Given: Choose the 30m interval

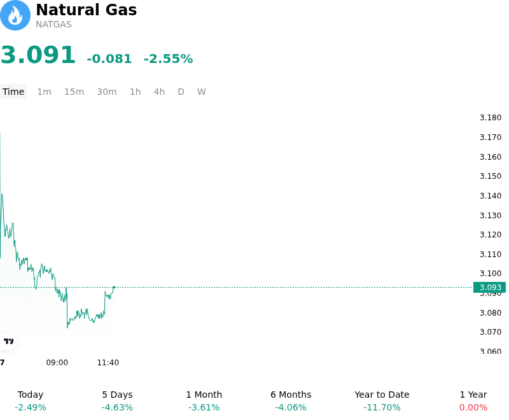Looking at the screenshot, I should tap(107, 92).
